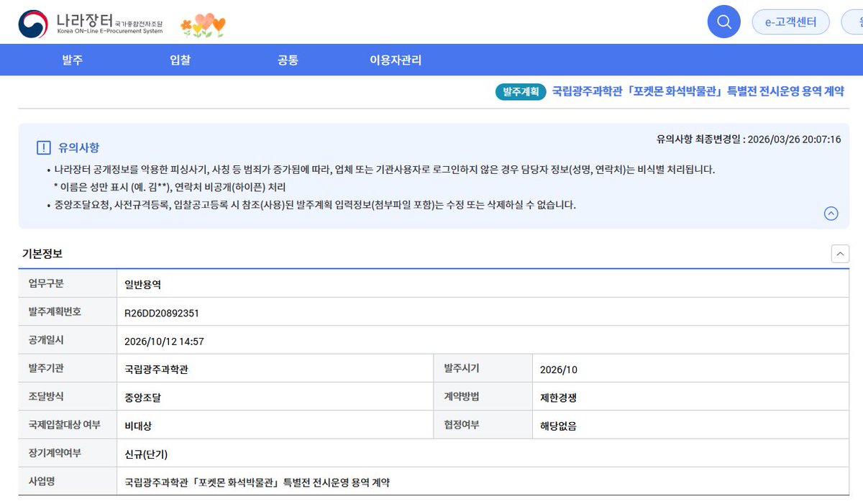Click the 협정여부 label cell
Viewport: 863px width, 504px height.
(x=483, y=424)
